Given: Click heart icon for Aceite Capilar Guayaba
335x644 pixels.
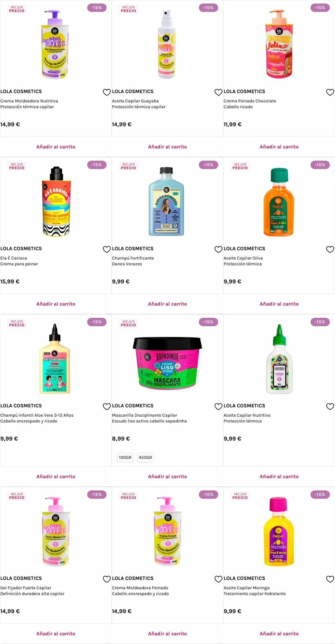Looking at the screenshot, I should click(218, 92).
